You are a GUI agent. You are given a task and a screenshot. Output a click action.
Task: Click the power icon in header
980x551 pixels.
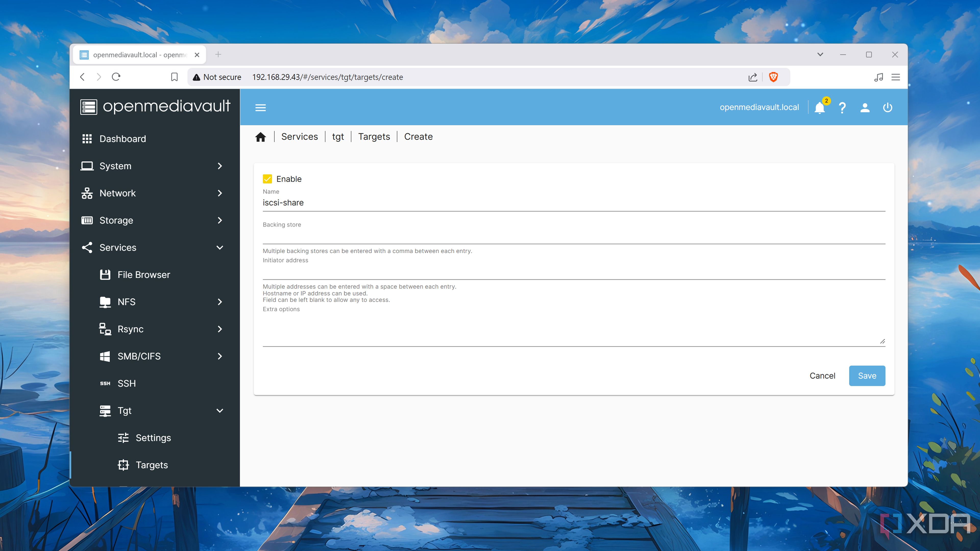pyautogui.click(x=887, y=108)
